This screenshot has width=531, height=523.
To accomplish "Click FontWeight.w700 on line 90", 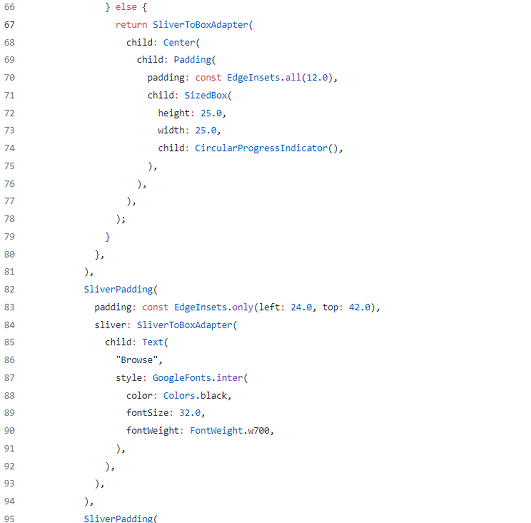I will point(229,431).
